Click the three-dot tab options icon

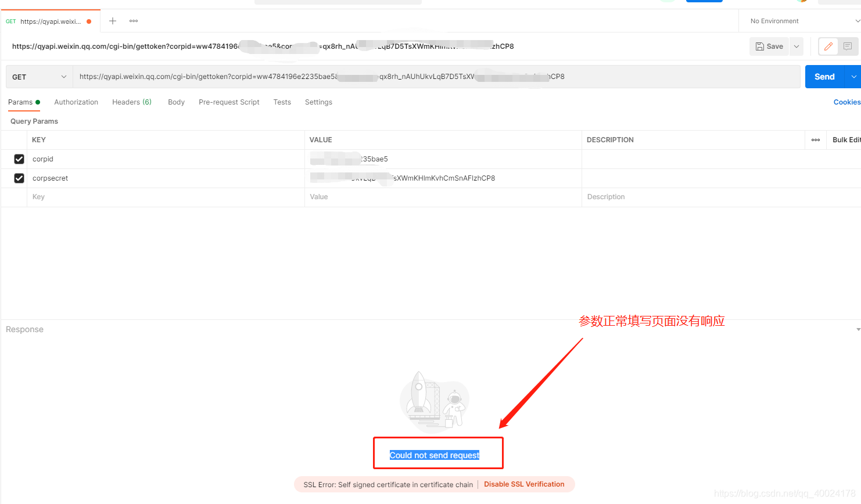point(133,21)
